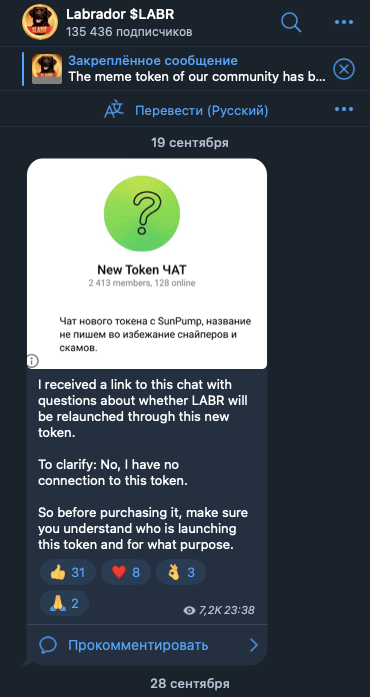
Task: Open Labrador channel avatar in header
Action: pyautogui.click(x=40, y=22)
